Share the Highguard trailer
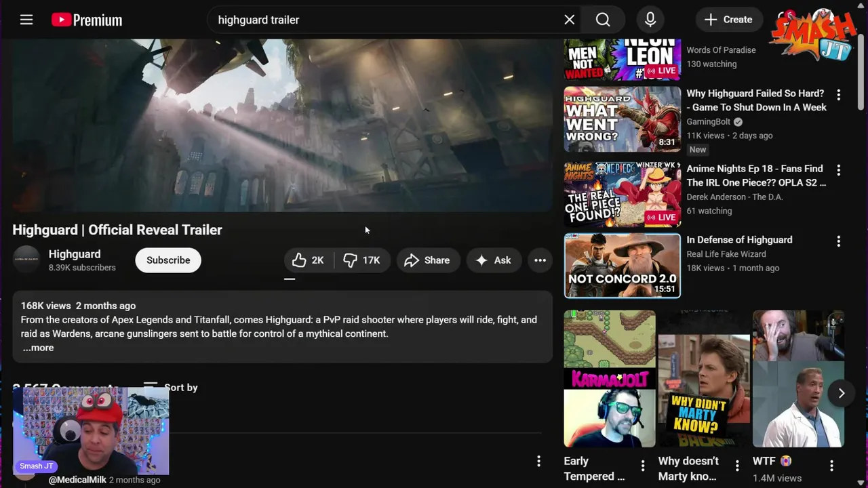Image resolution: width=868 pixels, height=488 pixels. pyautogui.click(x=427, y=260)
